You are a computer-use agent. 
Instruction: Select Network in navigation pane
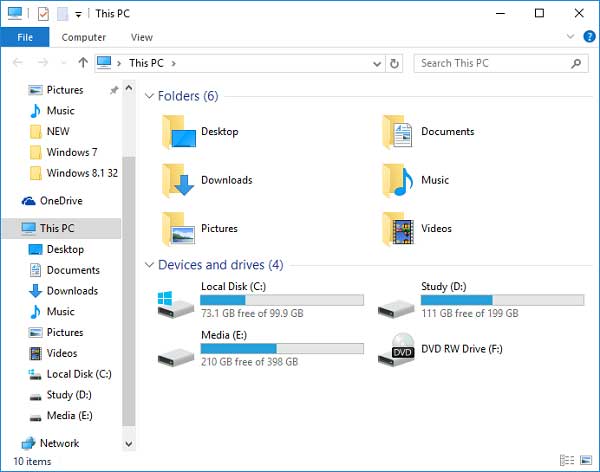click(59, 443)
